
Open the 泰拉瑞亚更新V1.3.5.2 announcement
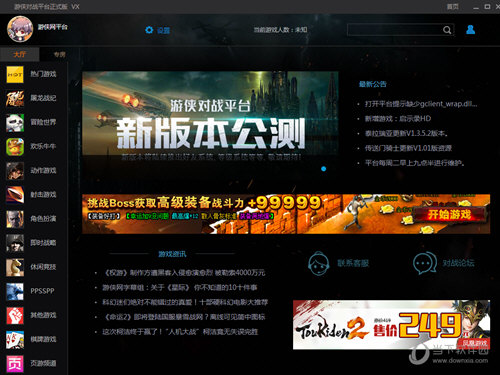pyautogui.click(x=406, y=133)
